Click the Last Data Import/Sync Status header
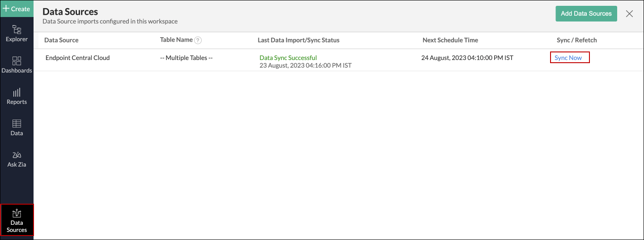Image resolution: width=644 pixels, height=240 pixels. point(298,40)
